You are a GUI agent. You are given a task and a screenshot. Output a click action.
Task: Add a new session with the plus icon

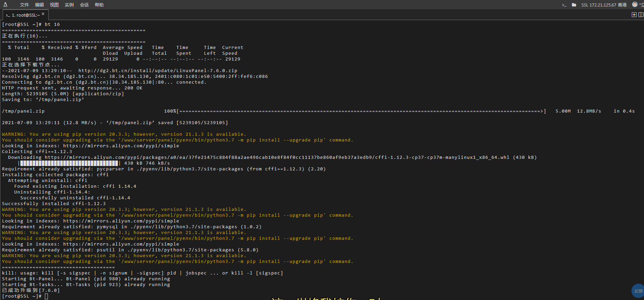click(x=634, y=15)
